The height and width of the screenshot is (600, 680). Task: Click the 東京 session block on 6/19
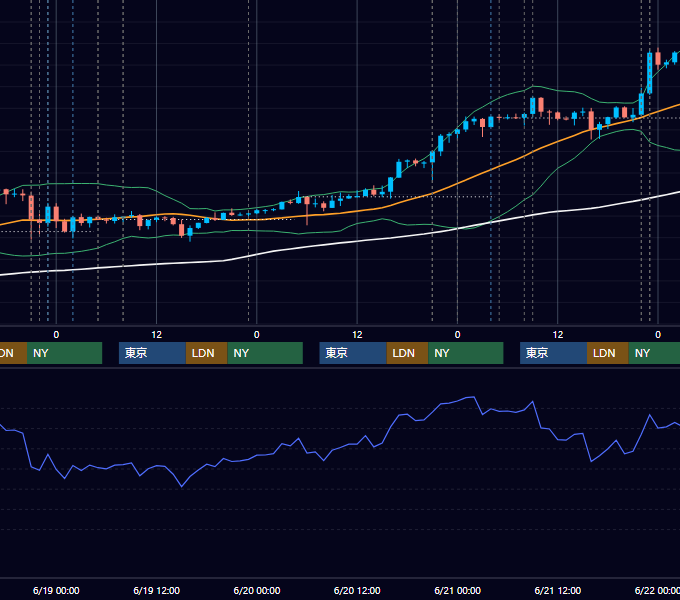[x=152, y=353]
